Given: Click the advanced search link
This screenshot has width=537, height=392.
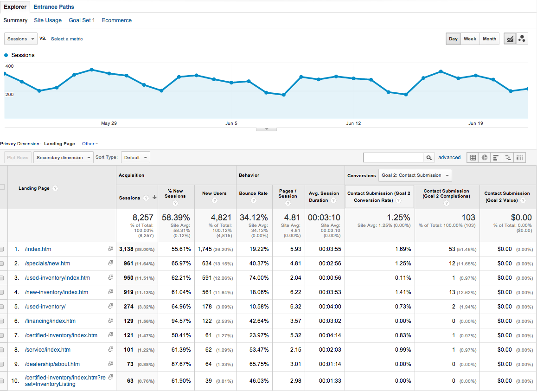Looking at the screenshot, I should 449,157.
